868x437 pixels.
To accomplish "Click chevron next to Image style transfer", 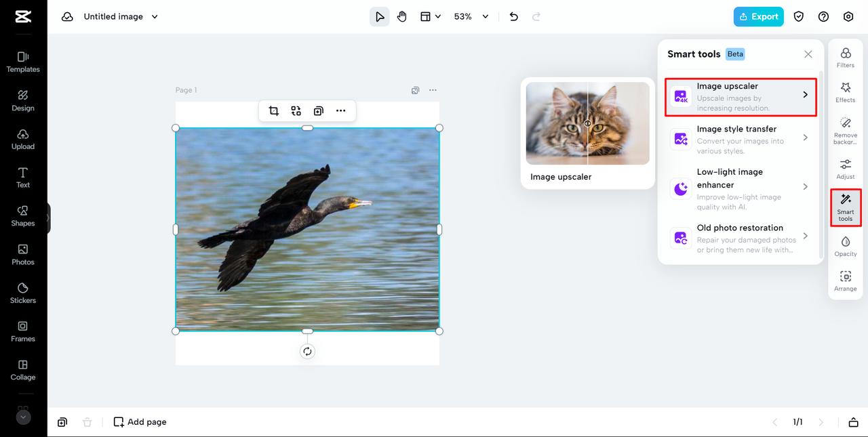I will tap(806, 138).
